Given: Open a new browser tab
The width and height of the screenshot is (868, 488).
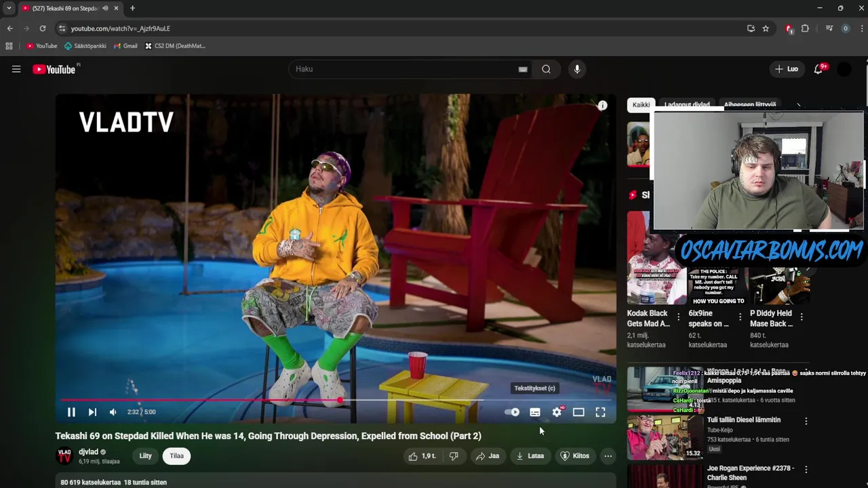Looking at the screenshot, I should coord(132,8).
